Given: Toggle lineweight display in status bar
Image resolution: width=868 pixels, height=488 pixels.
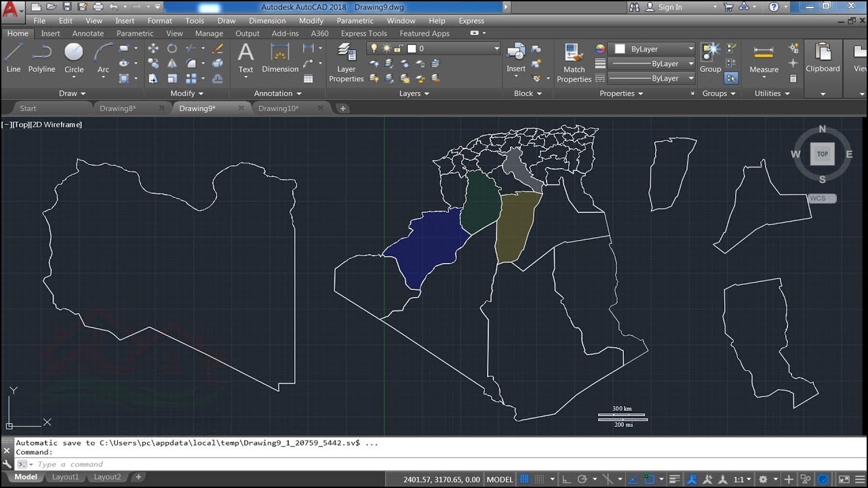Looking at the screenshot, I should (x=674, y=479).
